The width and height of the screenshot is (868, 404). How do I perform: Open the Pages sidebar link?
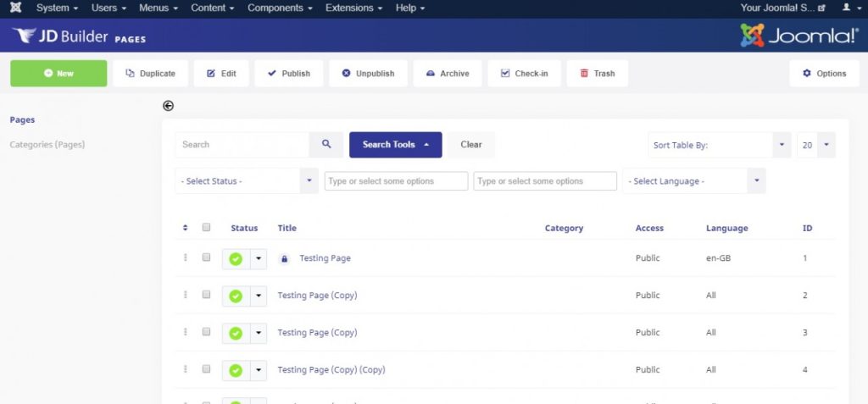tap(22, 119)
